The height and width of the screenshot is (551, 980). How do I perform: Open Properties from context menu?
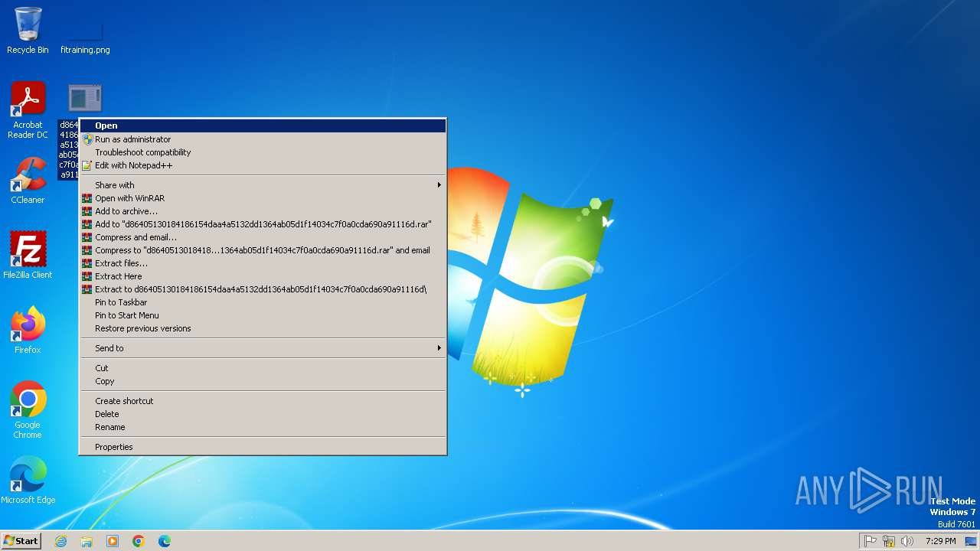[263, 447]
